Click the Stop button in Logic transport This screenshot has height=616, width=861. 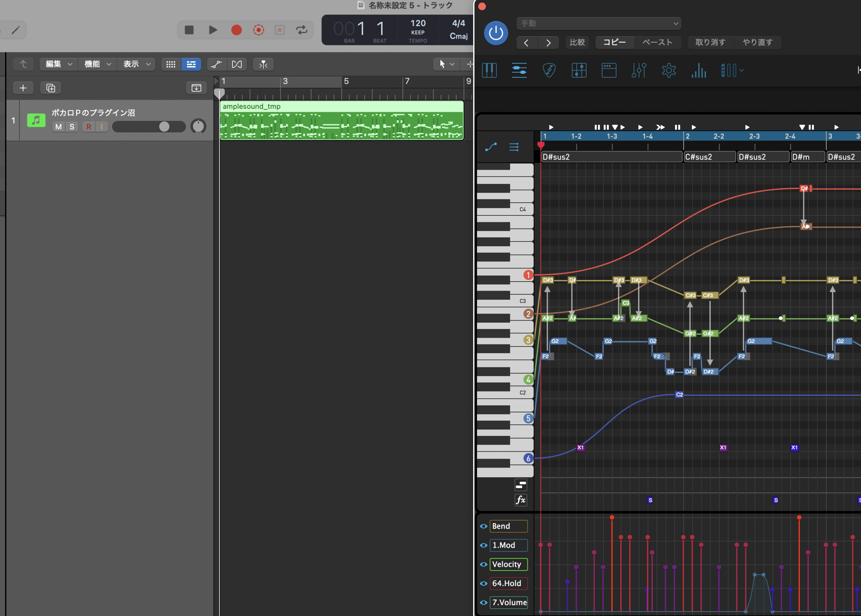pyautogui.click(x=189, y=30)
